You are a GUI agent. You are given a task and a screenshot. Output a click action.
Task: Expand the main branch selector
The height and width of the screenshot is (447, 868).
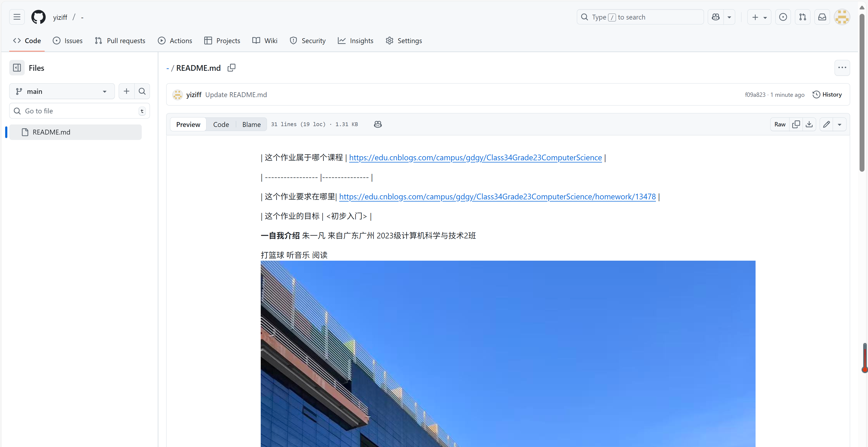[x=62, y=91]
